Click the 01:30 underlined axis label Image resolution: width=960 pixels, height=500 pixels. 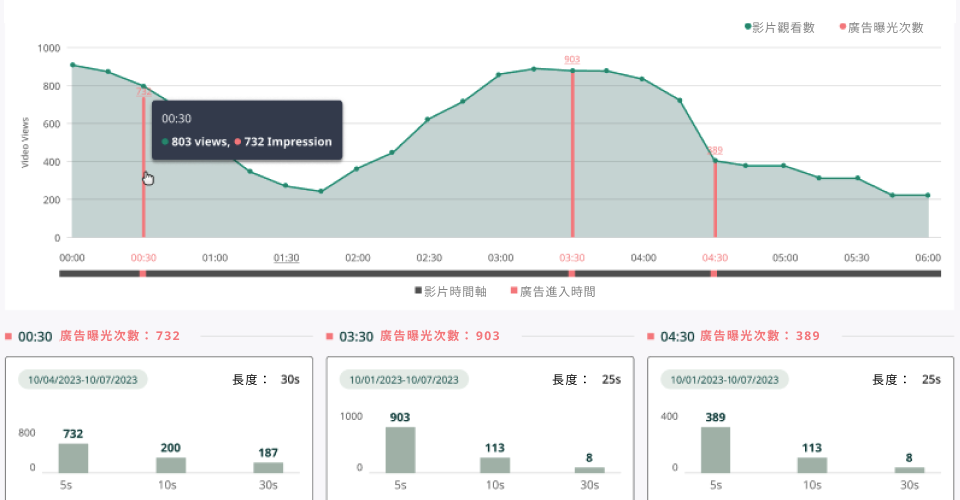[x=286, y=258]
